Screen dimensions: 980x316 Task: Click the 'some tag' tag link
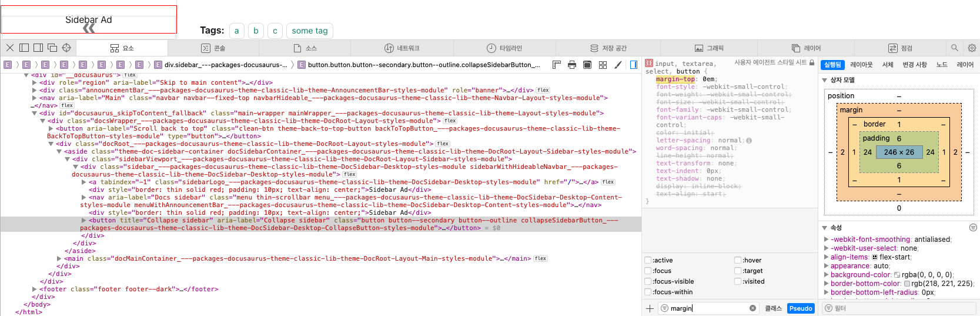[310, 31]
